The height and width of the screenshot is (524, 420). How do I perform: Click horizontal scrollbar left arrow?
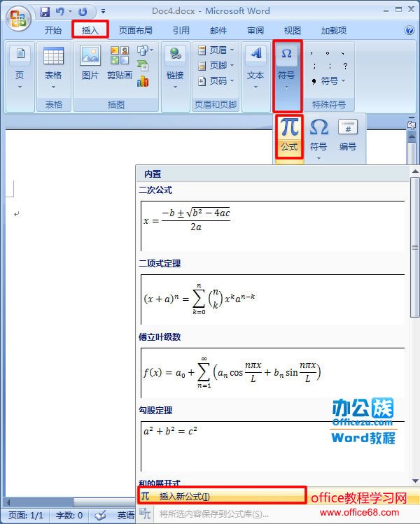(x=8, y=502)
